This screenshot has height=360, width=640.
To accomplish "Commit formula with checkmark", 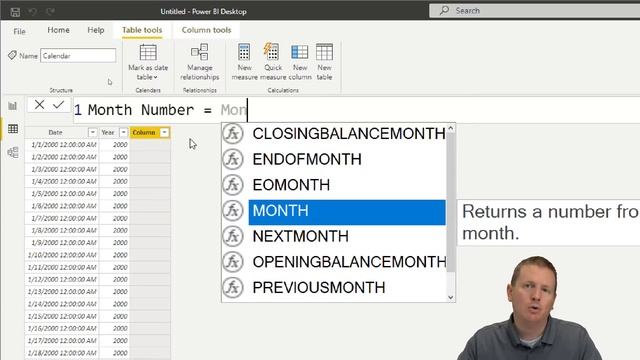I will [58, 105].
